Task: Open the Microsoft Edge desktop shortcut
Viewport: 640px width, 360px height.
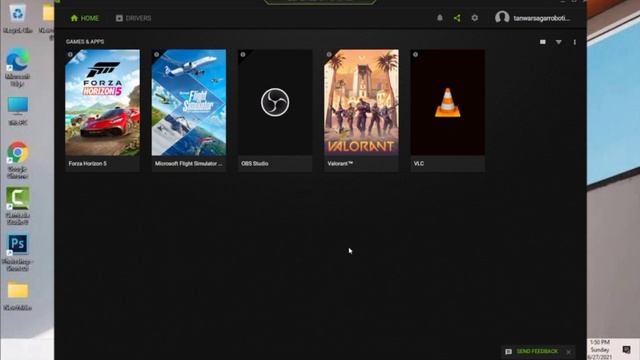Action: point(18,67)
